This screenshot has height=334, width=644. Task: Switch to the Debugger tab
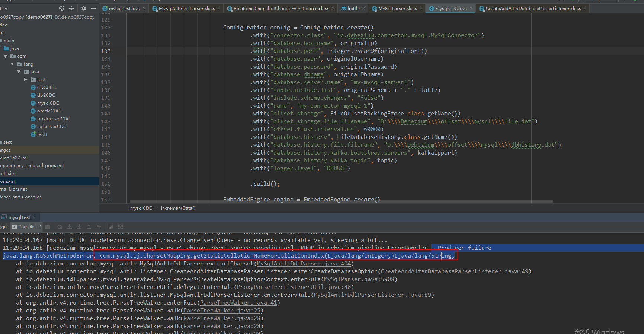click(x=4, y=227)
